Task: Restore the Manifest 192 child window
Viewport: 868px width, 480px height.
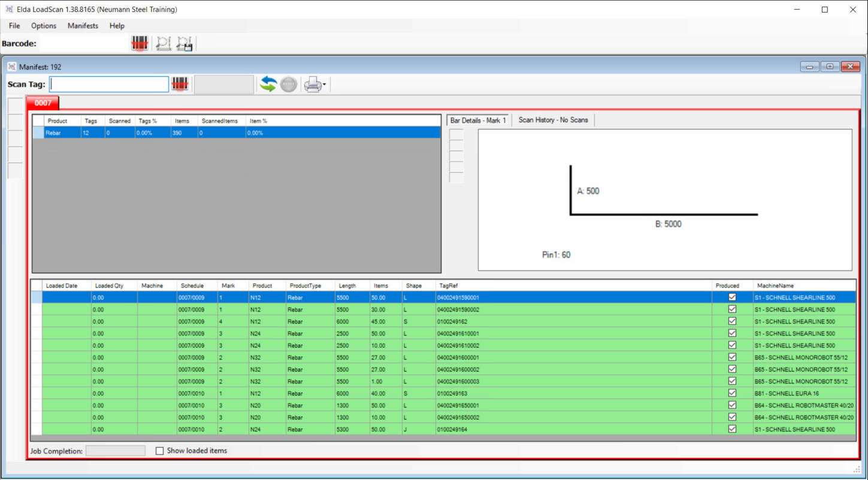Action: [x=830, y=67]
